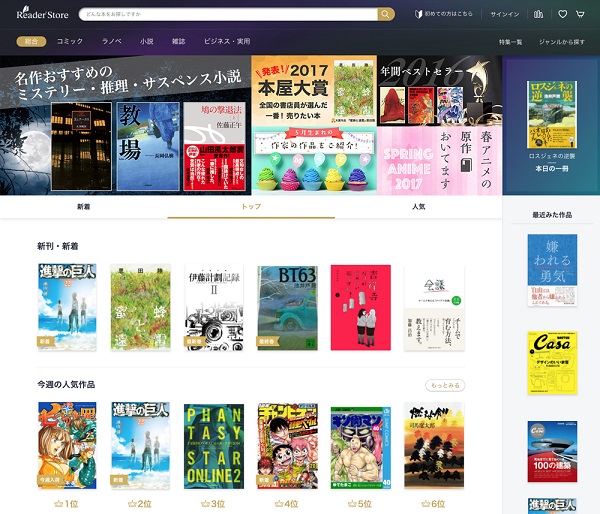Open the 小説 category
The width and height of the screenshot is (600, 514).
point(147,41)
